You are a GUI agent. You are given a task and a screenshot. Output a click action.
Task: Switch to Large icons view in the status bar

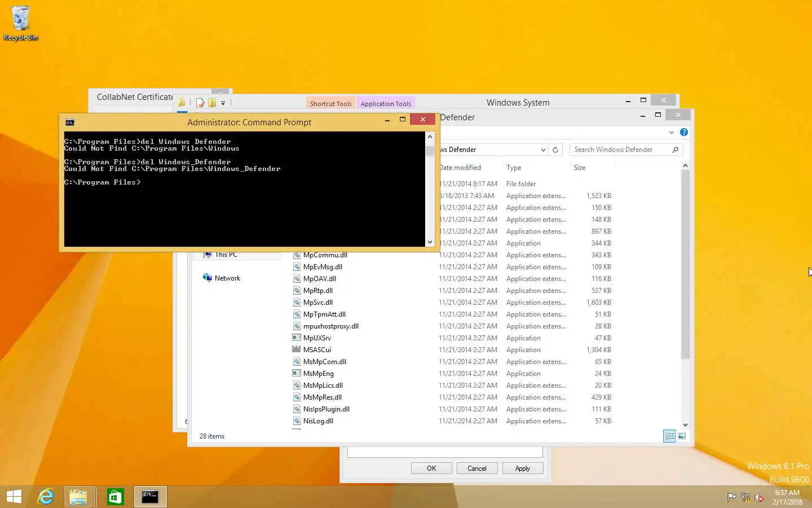coord(682,436)
